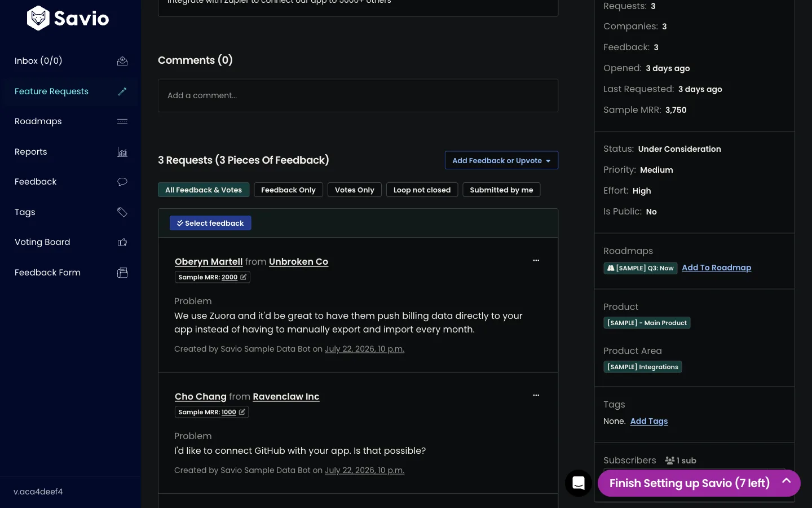Image resolution: width=812 pixels, height=508 pixels.
Task: Go to Reports page
Action: [x=31, y=152]
